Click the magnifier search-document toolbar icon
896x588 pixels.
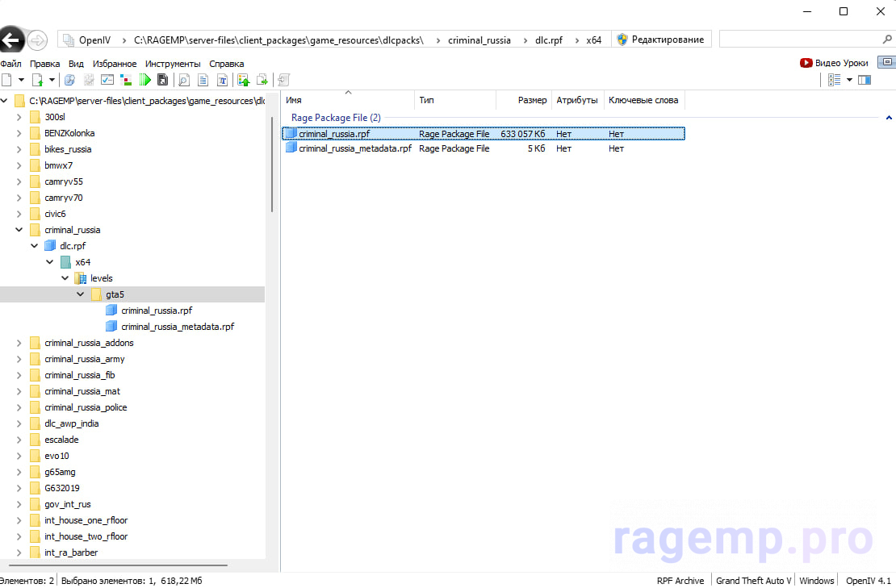tap(184, 80)
